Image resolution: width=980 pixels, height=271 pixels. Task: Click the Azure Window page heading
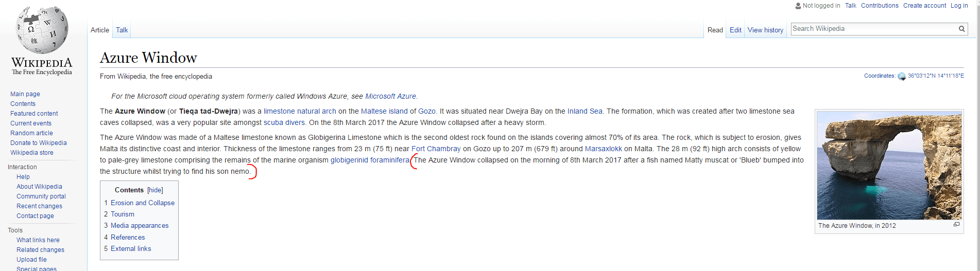click(148, 58)
